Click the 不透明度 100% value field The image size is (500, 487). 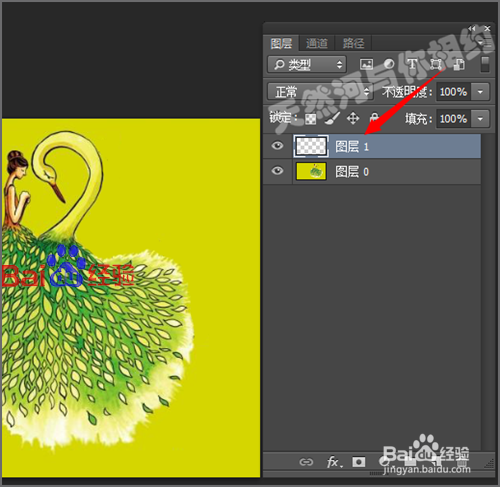click(x=453, y=92)
